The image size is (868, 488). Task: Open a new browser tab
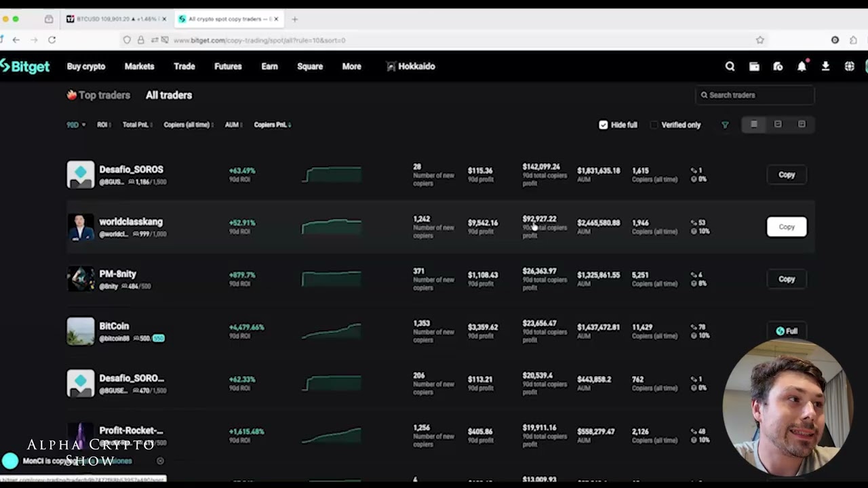tap(294, 19)
